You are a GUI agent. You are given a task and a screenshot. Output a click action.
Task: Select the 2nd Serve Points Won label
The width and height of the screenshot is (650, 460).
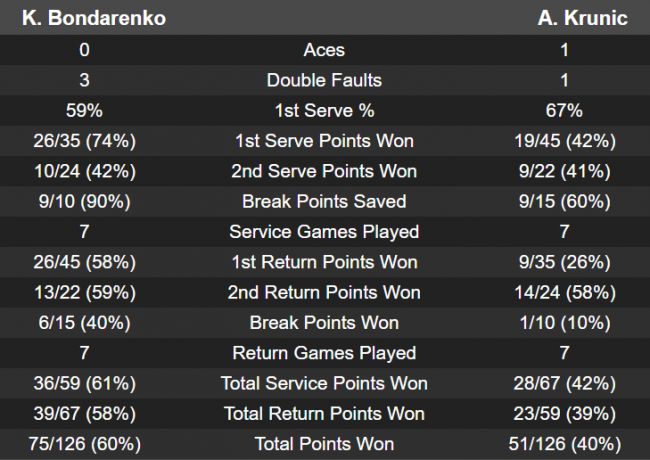click(x=324, y=171)
